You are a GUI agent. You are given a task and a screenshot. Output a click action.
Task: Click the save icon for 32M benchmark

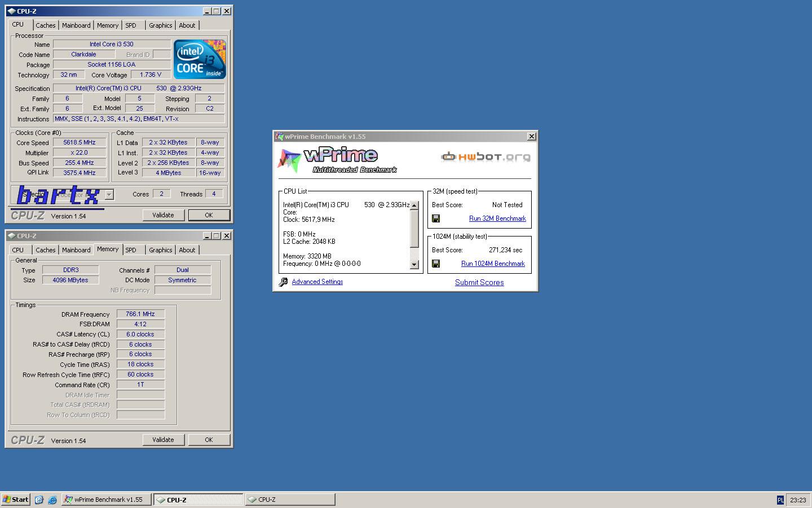436,218
